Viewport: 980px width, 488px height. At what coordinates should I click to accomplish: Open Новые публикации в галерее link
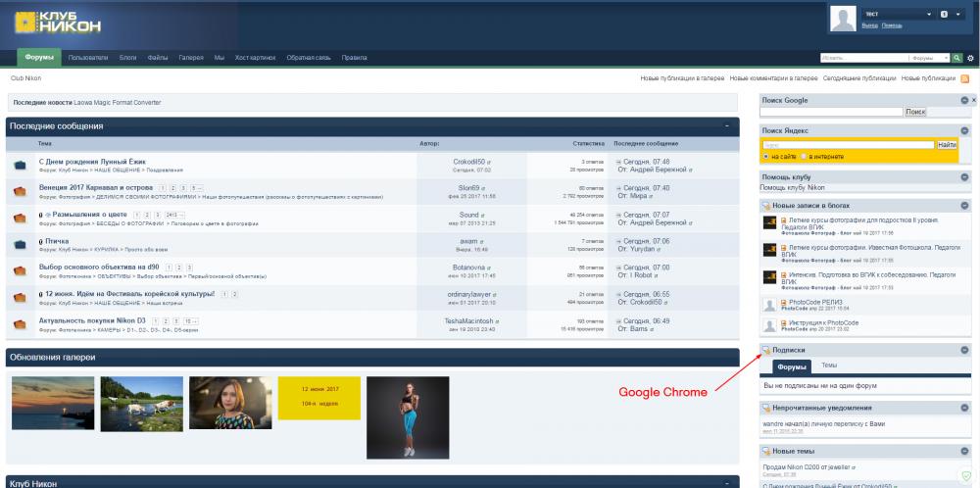pos(682,78)
